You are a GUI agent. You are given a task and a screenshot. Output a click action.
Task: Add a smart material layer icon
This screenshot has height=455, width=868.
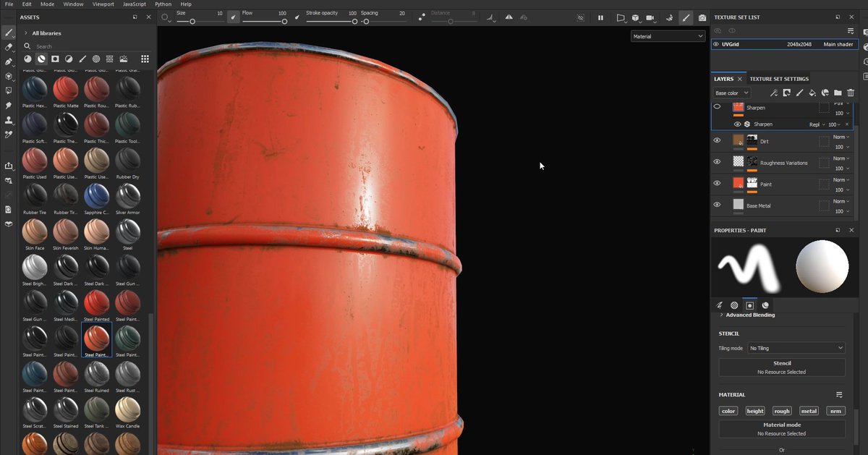825,93
